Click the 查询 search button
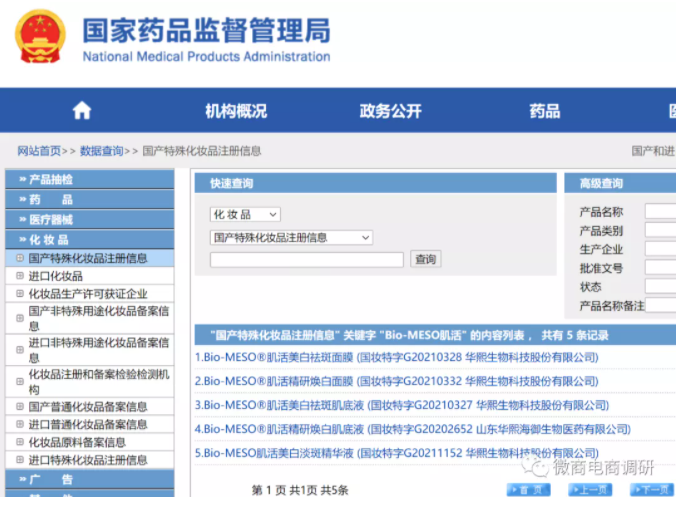Viewport: 682px width, 509px height. pos(425,260)
